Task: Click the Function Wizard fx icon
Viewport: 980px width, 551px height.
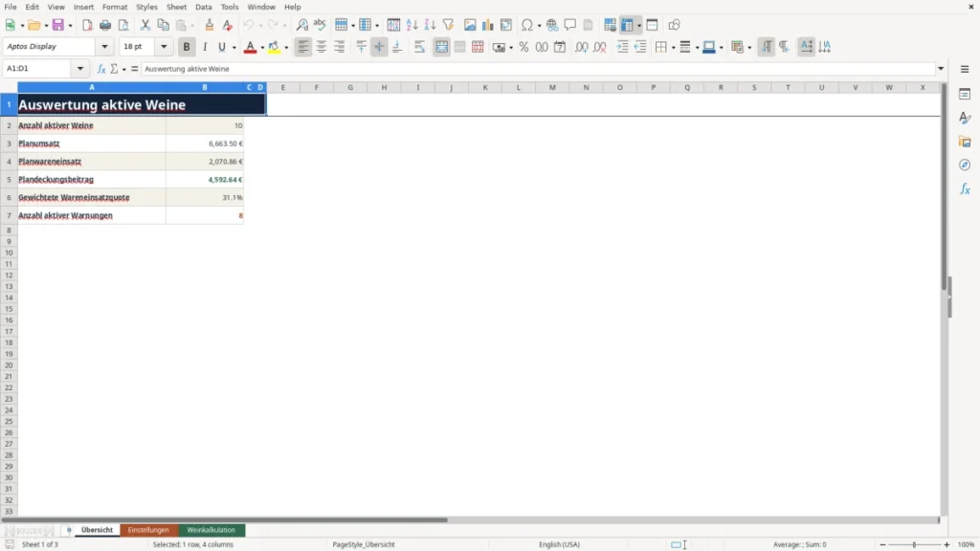Action: coord(101,69)
